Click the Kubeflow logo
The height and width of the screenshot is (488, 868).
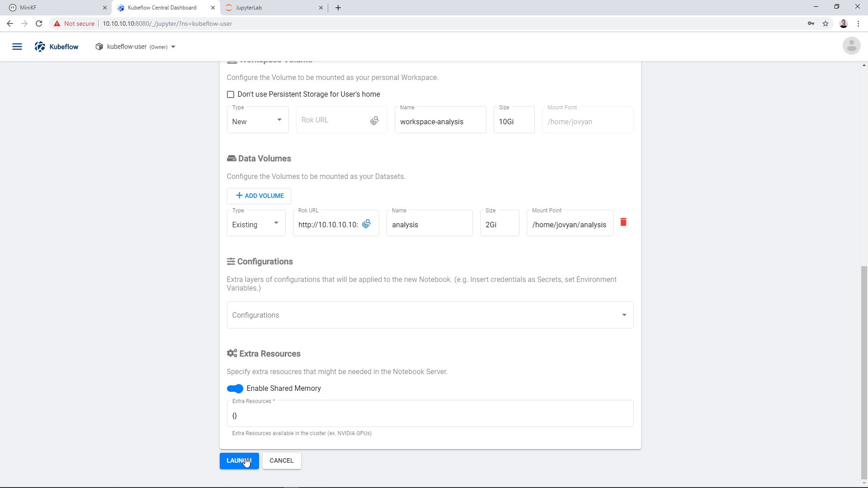[x=57, y=47]
